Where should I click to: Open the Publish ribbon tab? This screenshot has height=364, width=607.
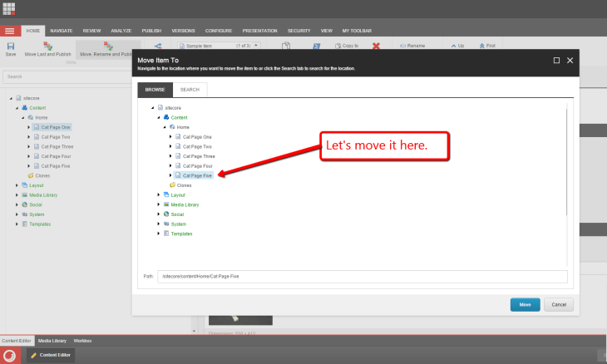tap(150, 30)
